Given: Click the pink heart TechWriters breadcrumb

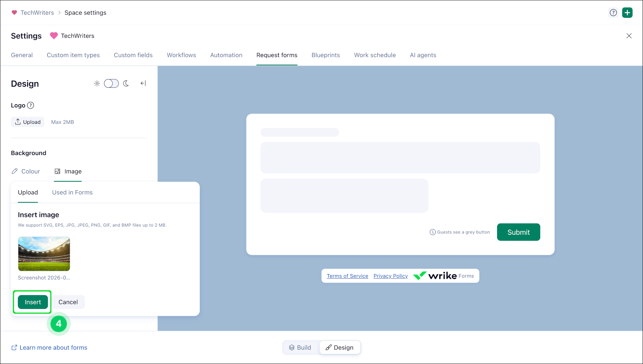Looking at the screenshot, I should tap(33, 12).
